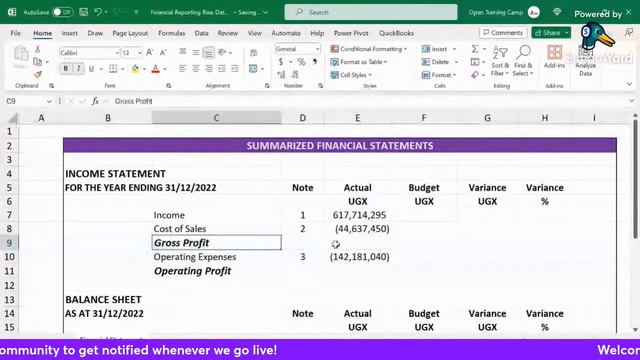
Task: Click Decrease Decimal icon
Action: pos(295,75)
